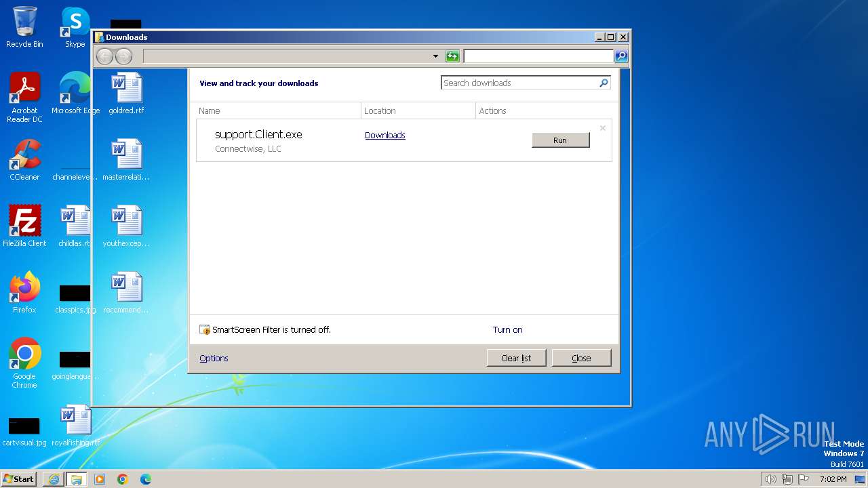Select the support.Client.exe file name
Screen dimensions: 868x488
pos(258,134)
